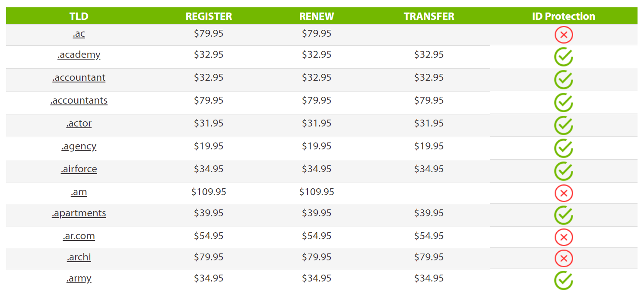Image resolution: width=644 pixels, height=291 pixels.
Task: Click the ID Protection checkmark for .actor
Action: click(x=563, y=126)
